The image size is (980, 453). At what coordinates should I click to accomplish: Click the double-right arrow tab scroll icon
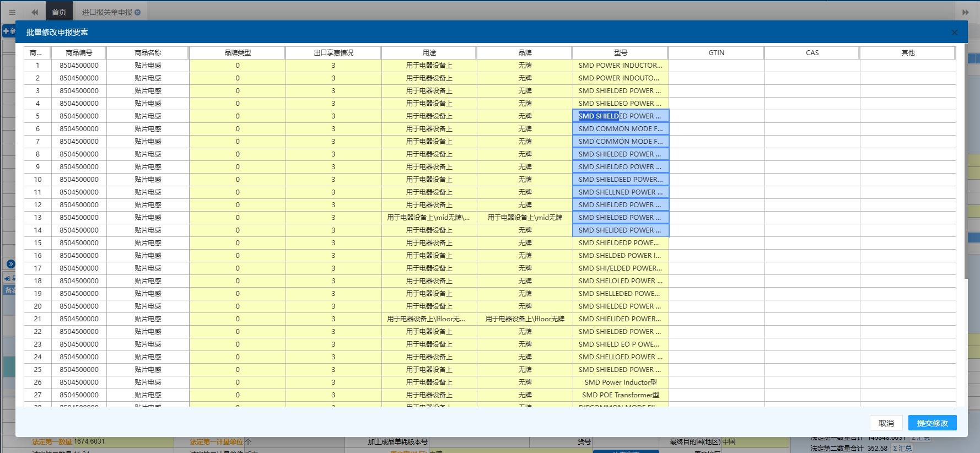click(x=966, y=12)
